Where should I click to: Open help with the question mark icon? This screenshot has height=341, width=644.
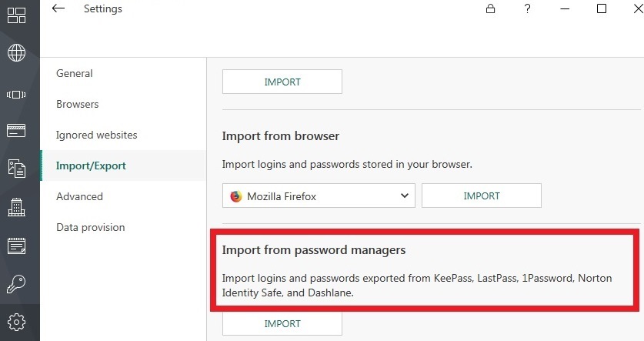coord(527,9)
